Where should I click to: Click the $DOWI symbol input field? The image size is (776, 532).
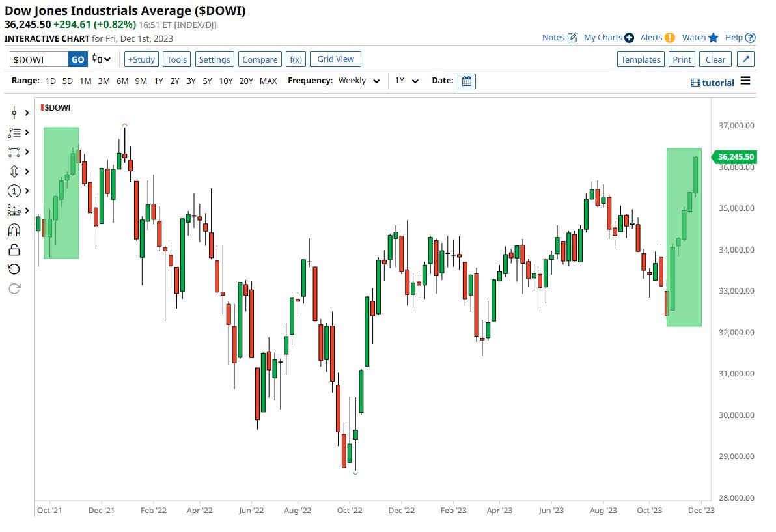[x=39, y=59]
